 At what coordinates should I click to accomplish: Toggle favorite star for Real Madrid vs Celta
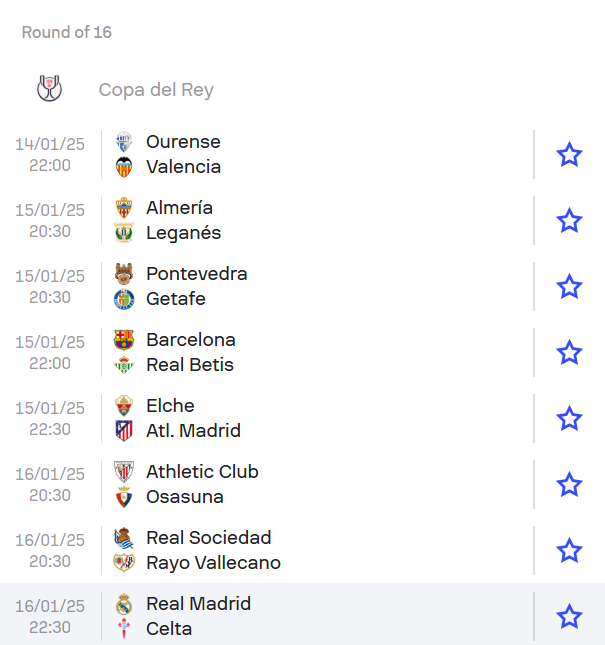569,617
